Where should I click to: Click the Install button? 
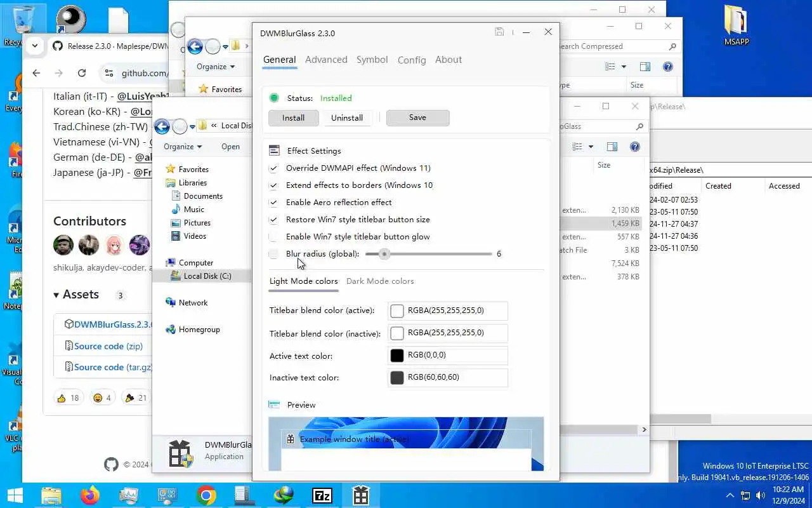(293, 117)
